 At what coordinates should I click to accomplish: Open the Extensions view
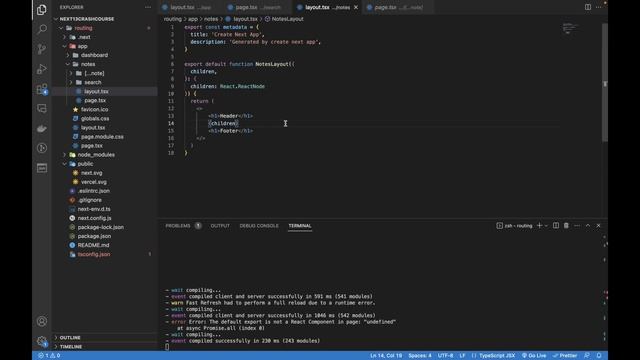pyautogui.click(x=42, y=89)
